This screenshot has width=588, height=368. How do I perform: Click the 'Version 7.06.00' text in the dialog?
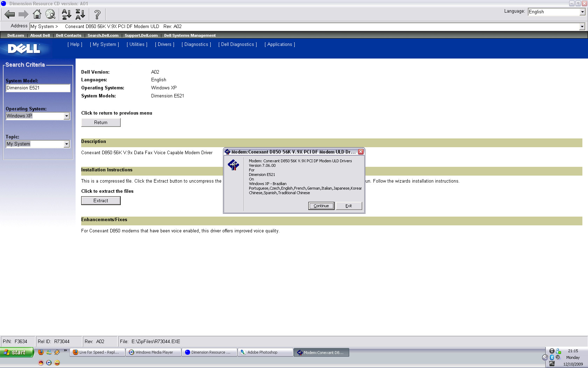262,165
